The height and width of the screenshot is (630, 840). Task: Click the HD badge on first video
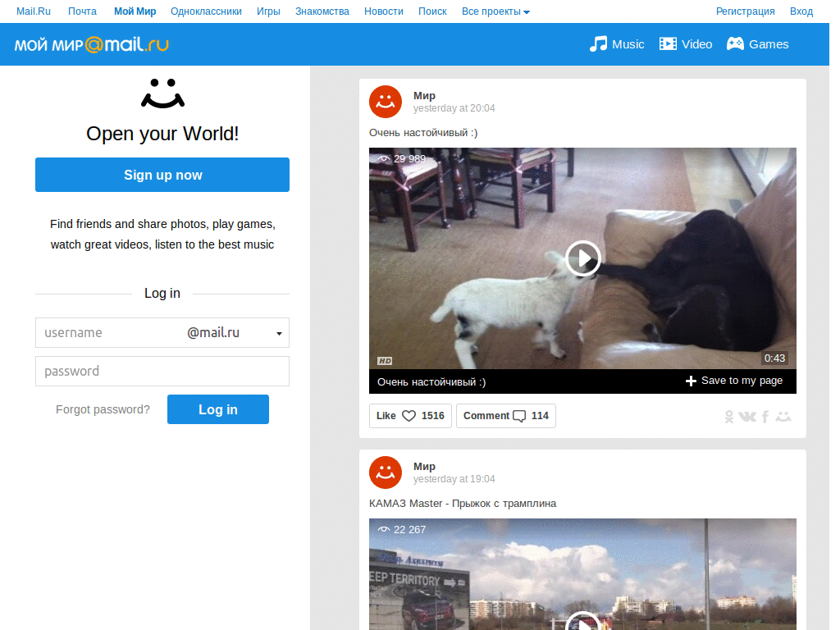(385, 361)
